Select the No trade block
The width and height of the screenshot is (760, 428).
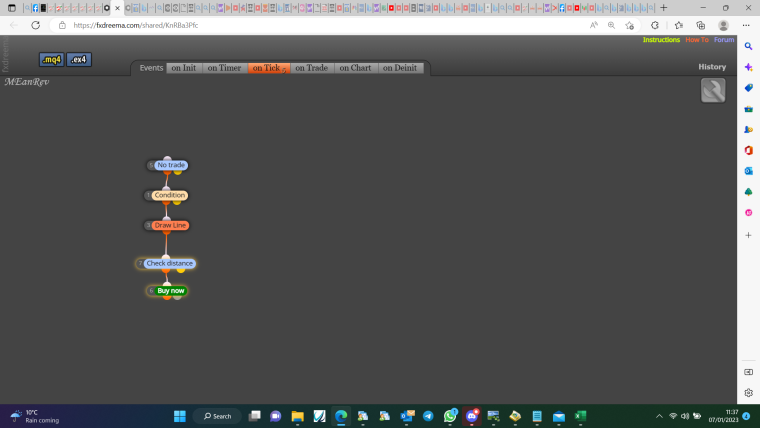click(171, 165)
